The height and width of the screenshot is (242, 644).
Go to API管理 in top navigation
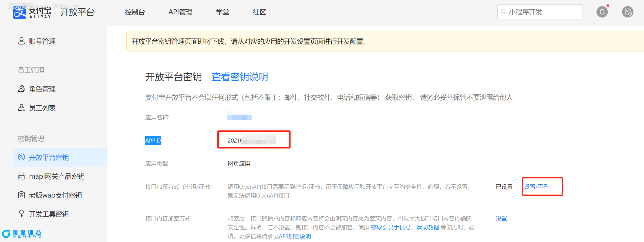click(180, 12)
